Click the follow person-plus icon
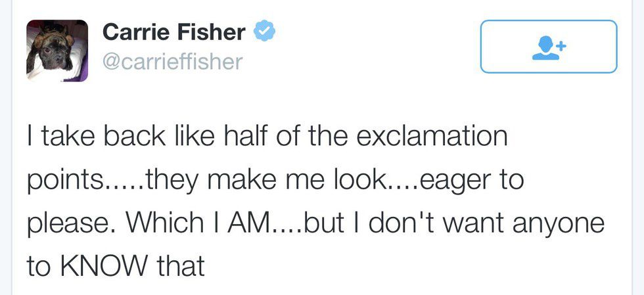 (549, 47)
